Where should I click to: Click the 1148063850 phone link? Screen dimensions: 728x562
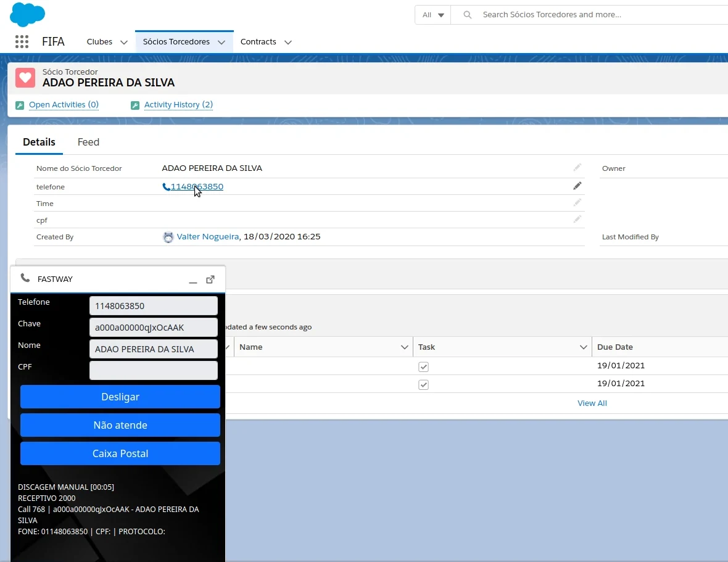[x=197, y=186]
